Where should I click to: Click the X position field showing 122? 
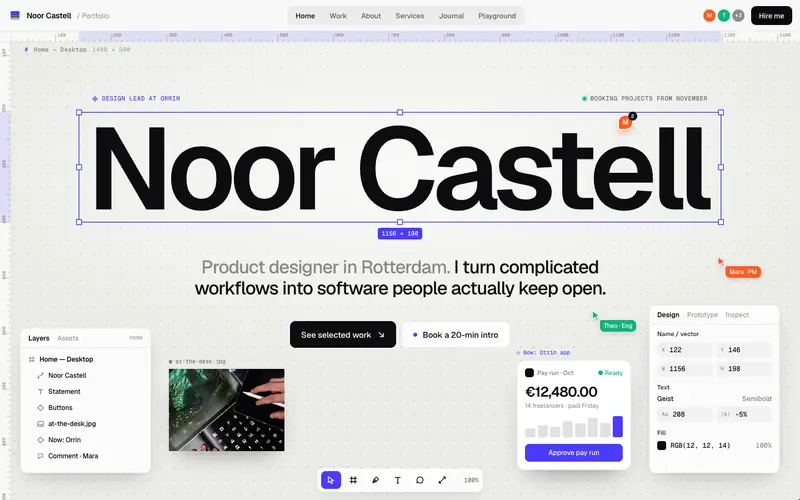coord(685,350)
